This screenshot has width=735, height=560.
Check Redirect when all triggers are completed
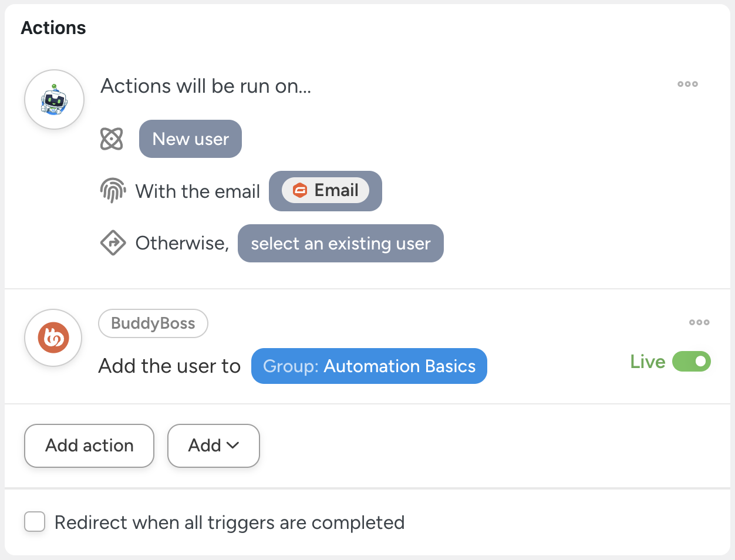tap(35, 521)
